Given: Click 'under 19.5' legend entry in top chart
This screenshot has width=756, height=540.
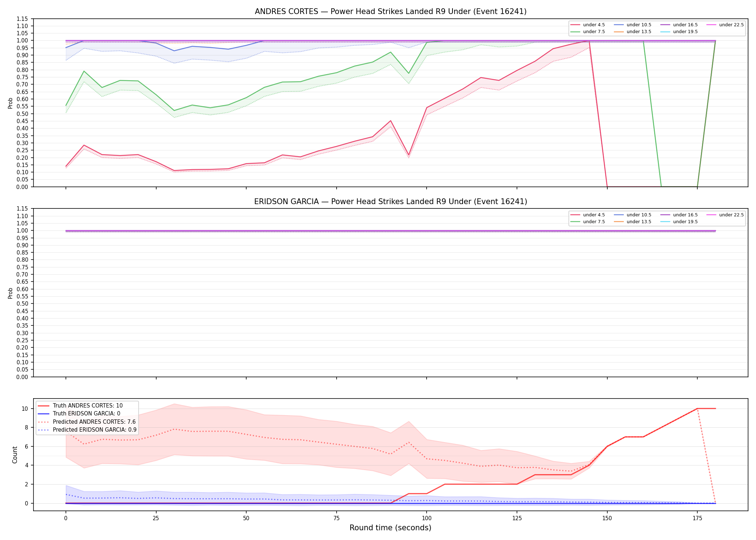Looking at the screenshot, I should click(x=679, y=32).
